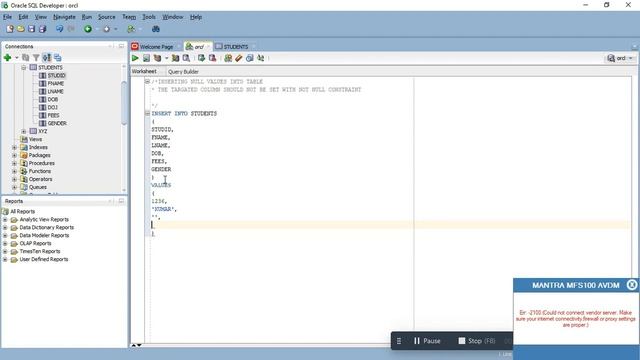Open the File menu
Viewport: 640px width, 360px height.
coord(7,17)
